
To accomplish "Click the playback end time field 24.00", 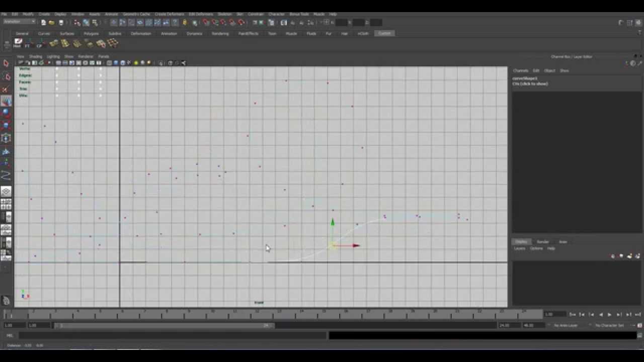I will point(509,325).
